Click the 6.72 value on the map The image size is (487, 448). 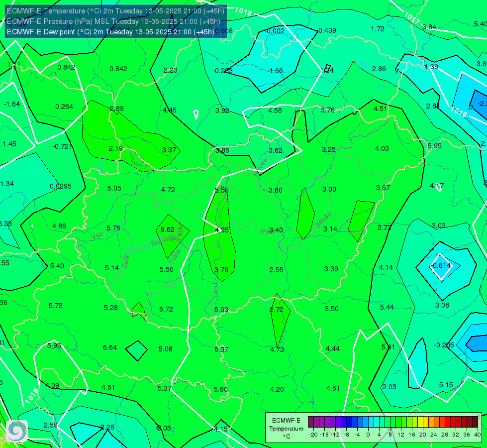click(166, 309)
